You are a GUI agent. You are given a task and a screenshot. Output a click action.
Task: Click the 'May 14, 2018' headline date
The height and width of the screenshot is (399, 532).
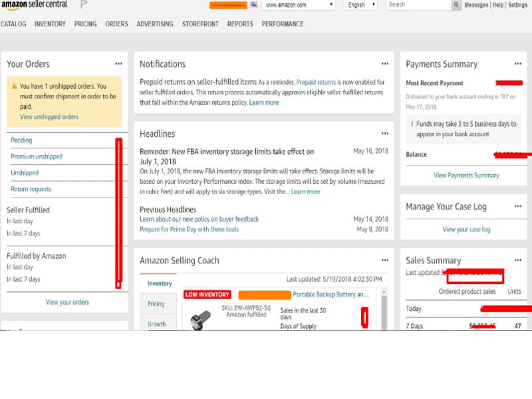tap(371, 219)
